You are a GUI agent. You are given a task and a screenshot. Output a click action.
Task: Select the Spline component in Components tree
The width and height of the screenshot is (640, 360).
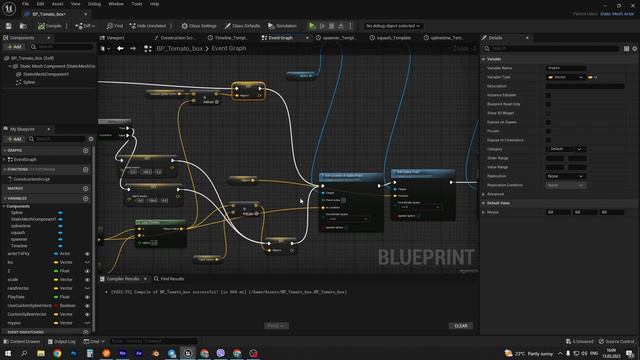pos(29,82)
